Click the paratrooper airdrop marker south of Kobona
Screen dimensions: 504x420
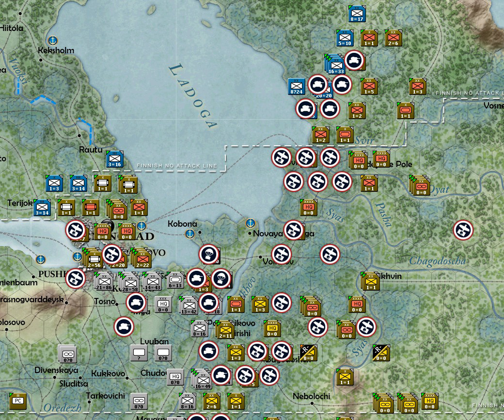(208, 254)
